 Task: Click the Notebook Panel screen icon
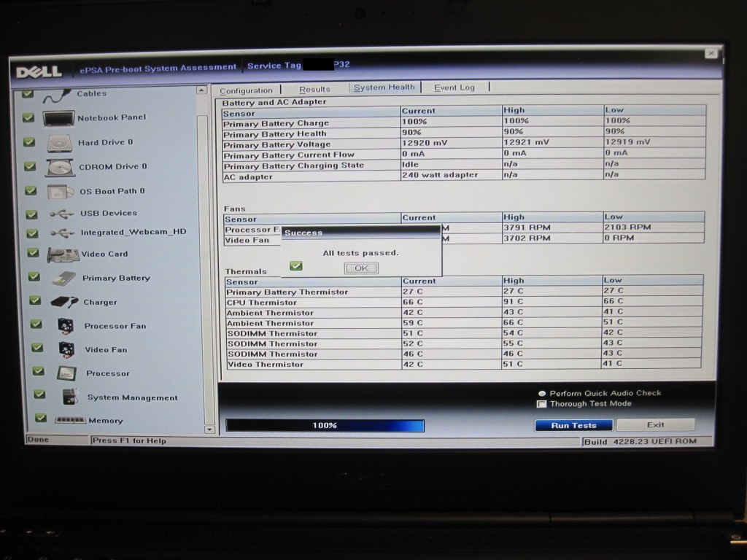(58, 119)
